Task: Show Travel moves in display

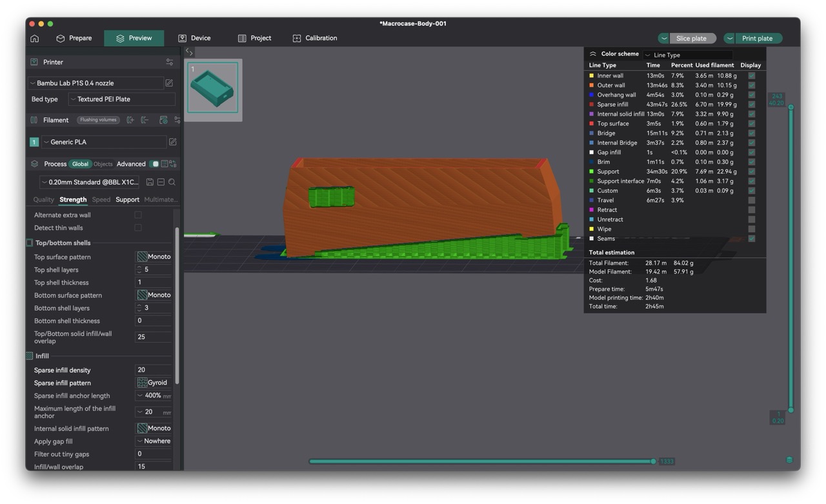Action: (x=752, y=201)
